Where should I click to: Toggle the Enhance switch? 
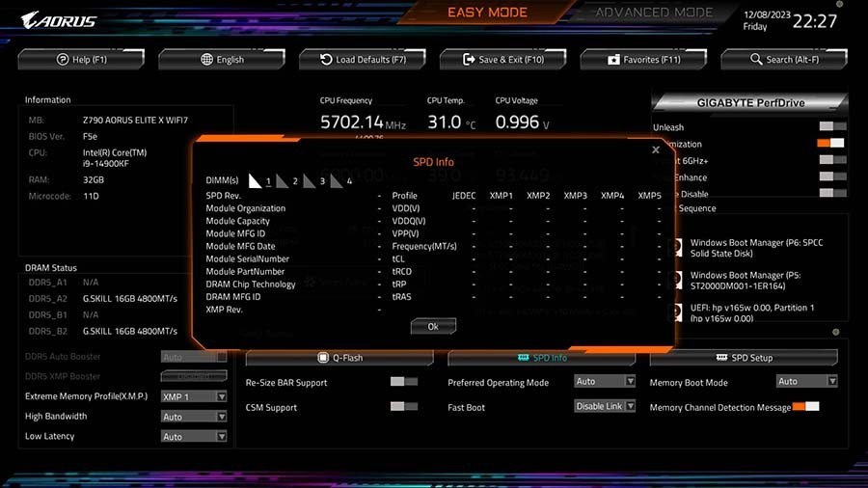tap(832, 176)
